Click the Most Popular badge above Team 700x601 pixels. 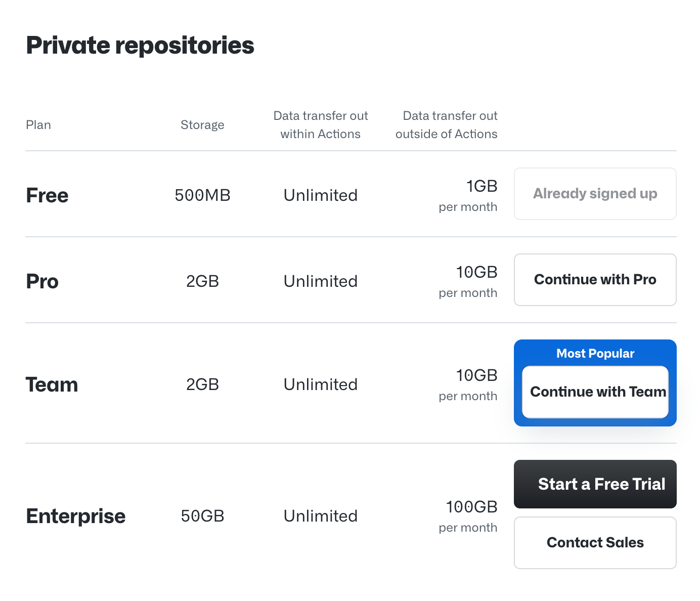595,353
